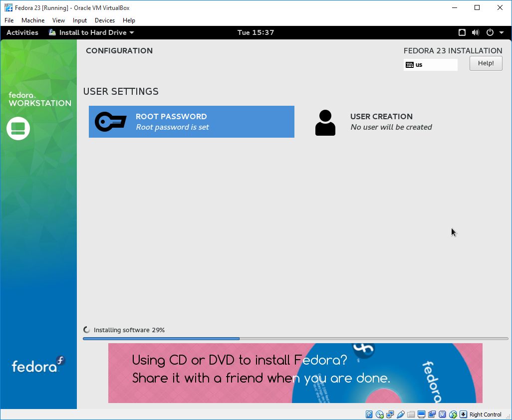The width and height of the screenshot is (512, 420).
Task: Open the Tue 15:37 clock menu
Action: [256, 32]
